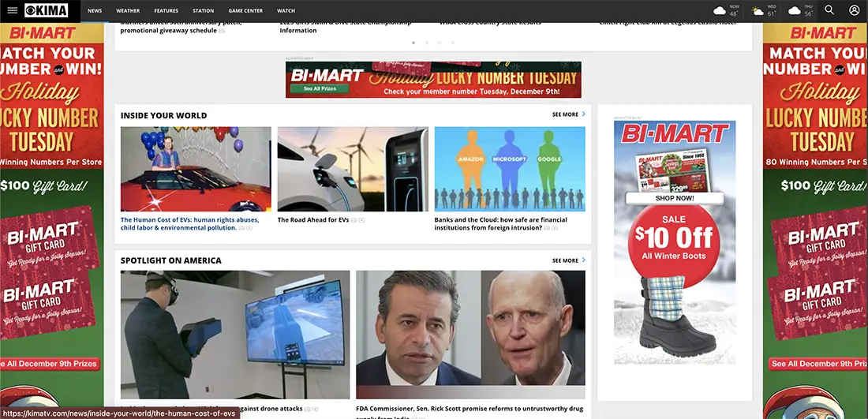This screenshot has width=868, height=419.
Task: Open the Weather menu item
Action: [128, 10]
